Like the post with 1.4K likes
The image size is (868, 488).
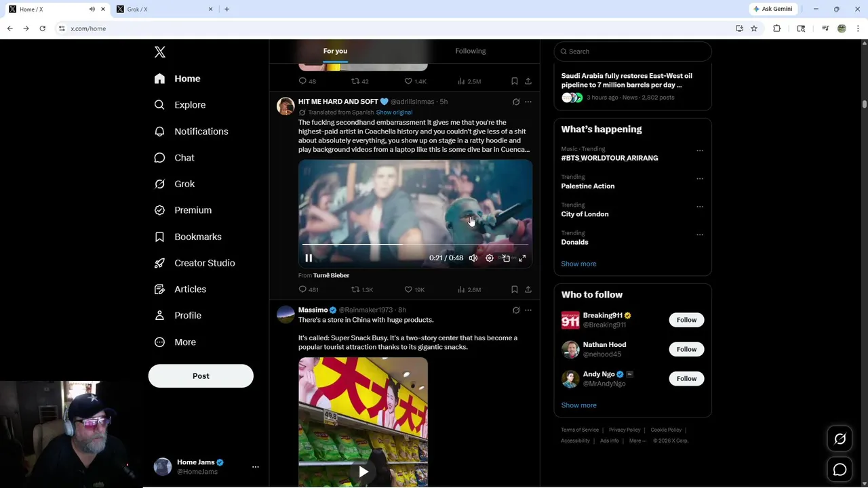(x=415, y=81)
